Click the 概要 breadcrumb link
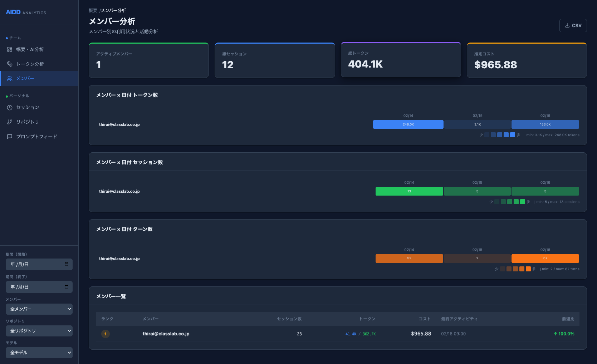Viewport: 597px width, 364px height. (x=93, y=11)
